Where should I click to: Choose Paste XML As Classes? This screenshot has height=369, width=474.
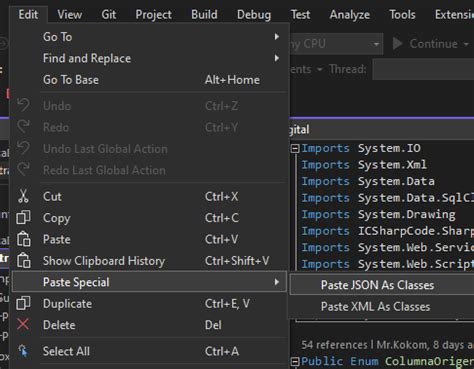click(x=382, y=306)
